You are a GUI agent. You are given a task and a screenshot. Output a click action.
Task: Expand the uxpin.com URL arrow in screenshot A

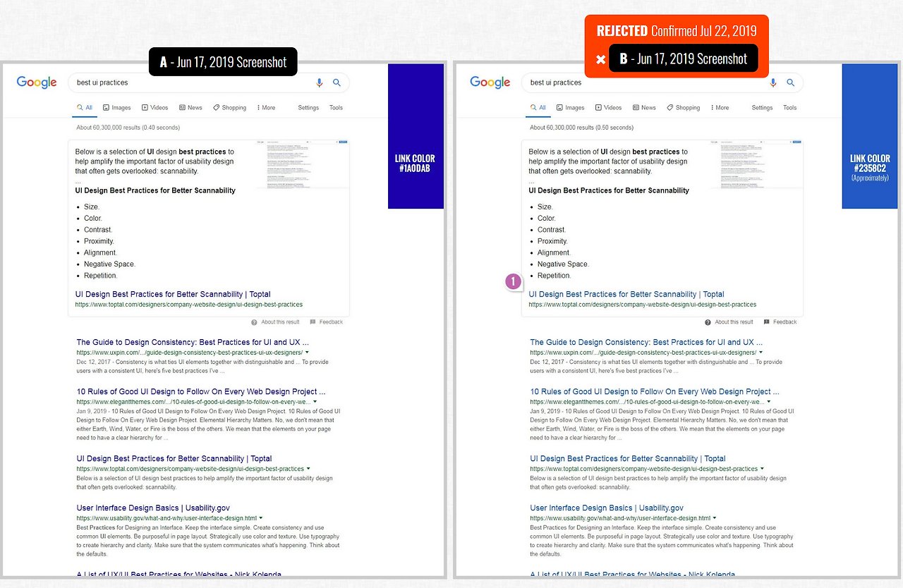[x=308, y=352]
